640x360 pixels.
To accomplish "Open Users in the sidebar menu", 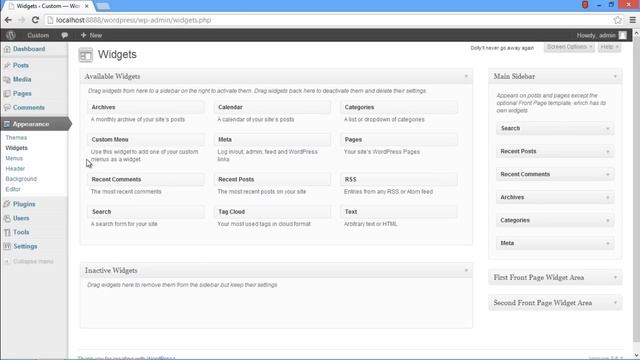I will point(21,218).
